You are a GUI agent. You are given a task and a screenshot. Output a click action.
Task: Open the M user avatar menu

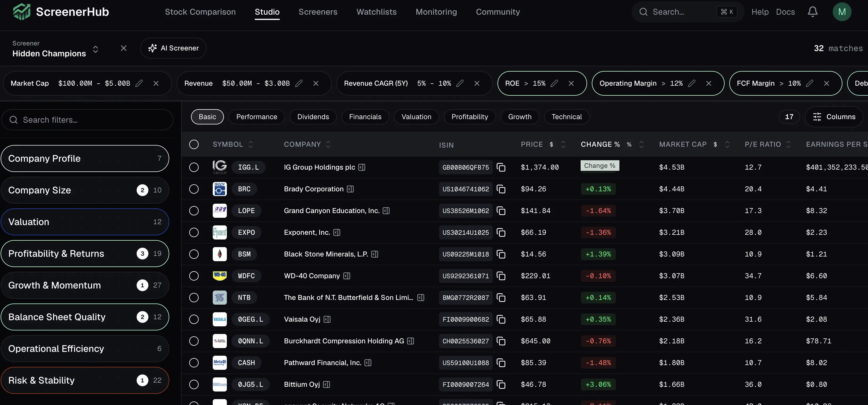[842, 12]
